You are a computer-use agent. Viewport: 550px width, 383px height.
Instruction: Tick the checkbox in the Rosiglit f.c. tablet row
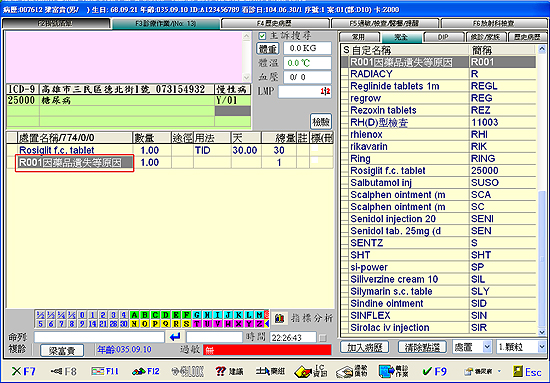315,149
